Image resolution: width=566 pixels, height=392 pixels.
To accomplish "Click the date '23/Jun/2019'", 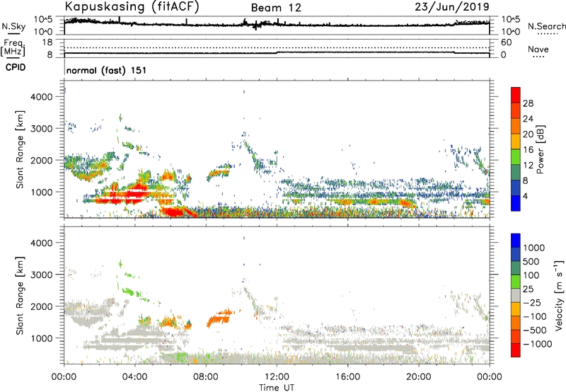I will pos(452,6).
